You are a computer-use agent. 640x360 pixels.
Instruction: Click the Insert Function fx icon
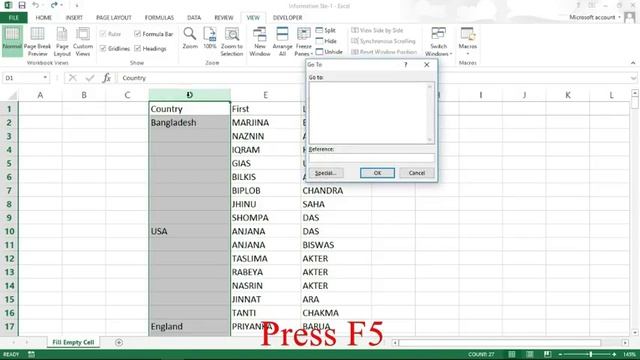[107, 78]
